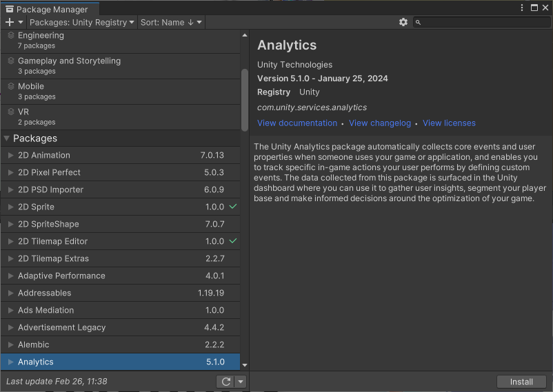Click the Mobile feature set layers icon
This screenshot has height=392, width=553.
coord(11,86)
